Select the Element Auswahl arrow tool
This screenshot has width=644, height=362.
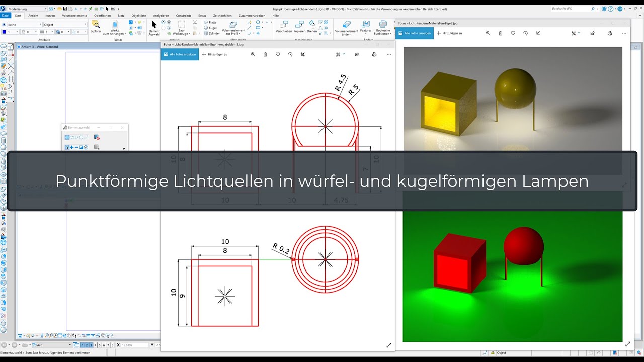click(154, 28)
